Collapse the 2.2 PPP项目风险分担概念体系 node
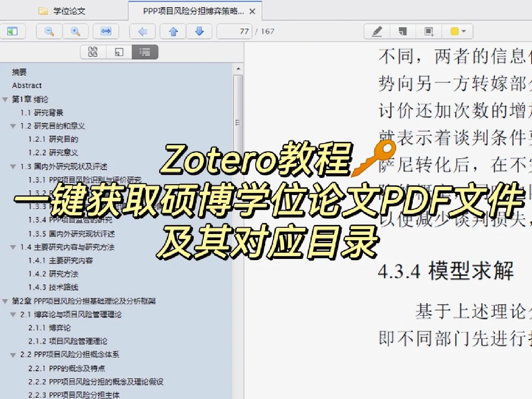 (13, 355)
